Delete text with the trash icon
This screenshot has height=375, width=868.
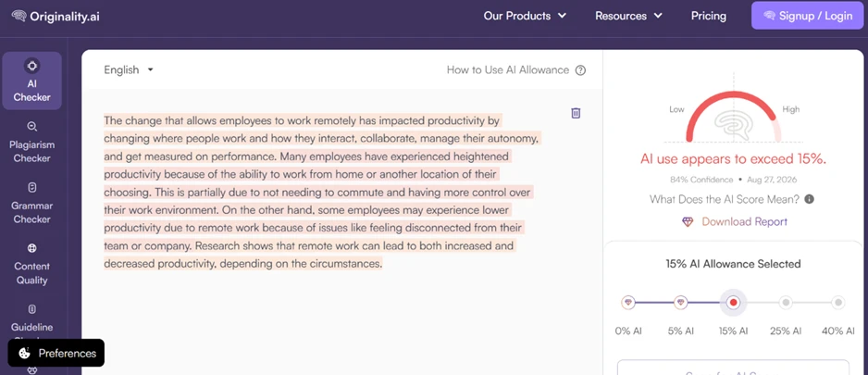[576, 113]
